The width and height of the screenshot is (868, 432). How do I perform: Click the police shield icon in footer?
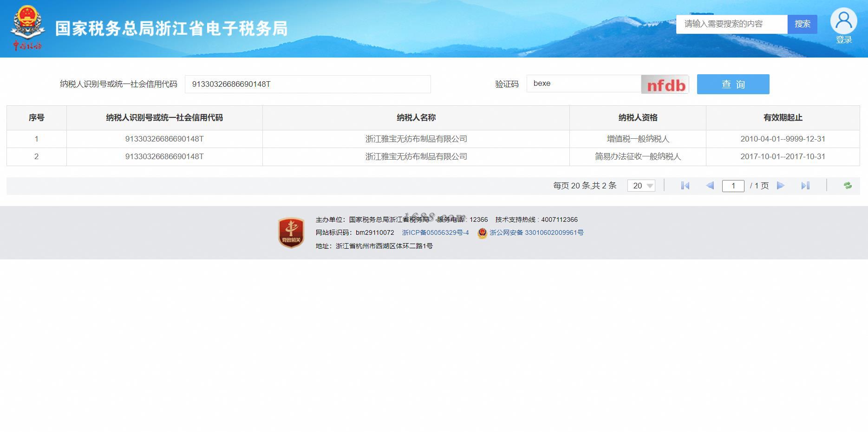482,233
